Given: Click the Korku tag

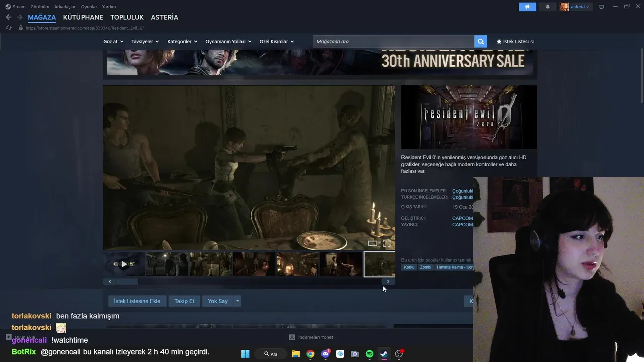Looking at the screenshot, I should pyautogui.click(x=409, y=267).
